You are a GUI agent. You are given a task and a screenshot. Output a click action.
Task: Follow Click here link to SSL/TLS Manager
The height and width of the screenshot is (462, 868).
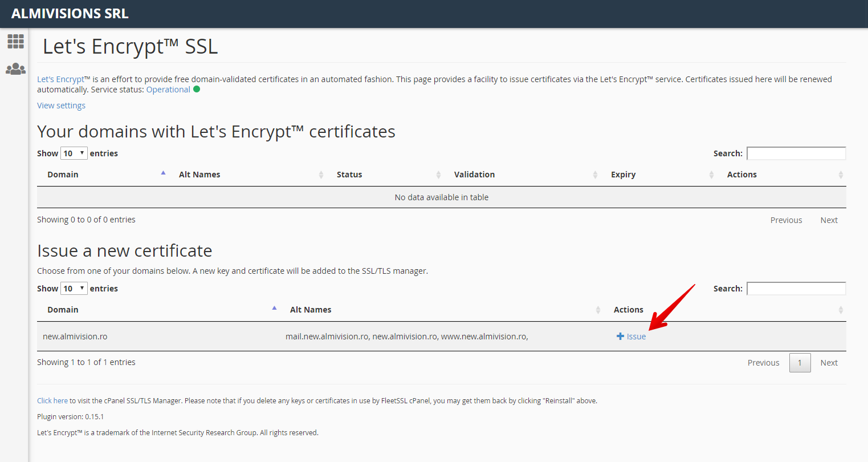52,401
